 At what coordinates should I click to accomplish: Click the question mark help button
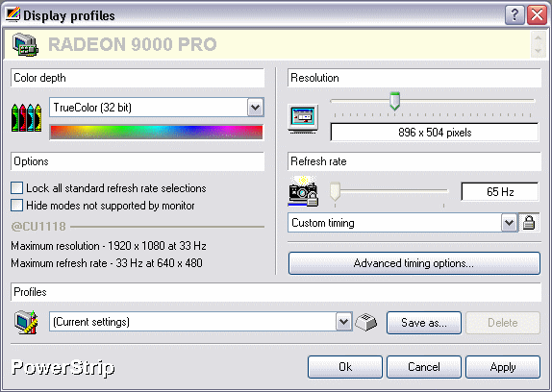click(x=514, y=15)
